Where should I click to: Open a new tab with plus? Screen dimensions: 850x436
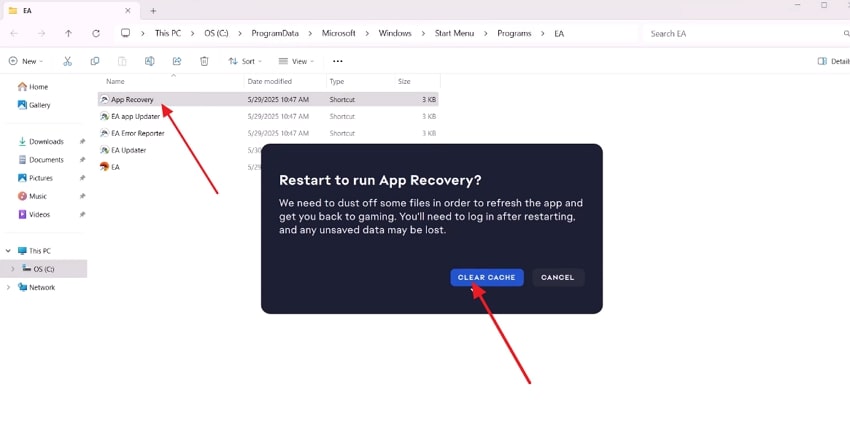pos(153,11)
